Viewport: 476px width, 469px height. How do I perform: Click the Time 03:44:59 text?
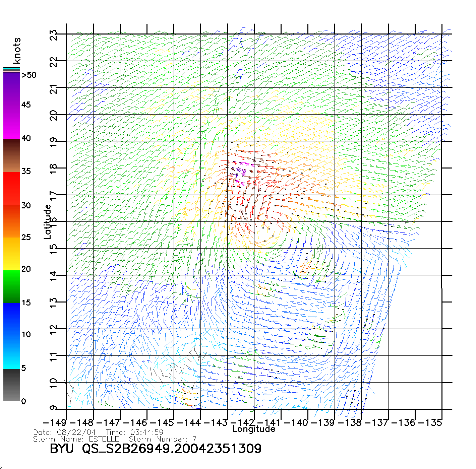[x=134, y=432]
